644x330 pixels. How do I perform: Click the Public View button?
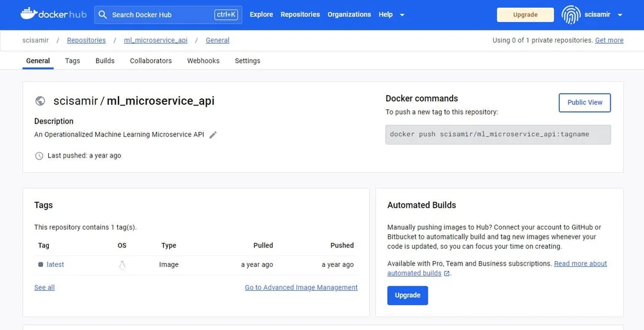coord(585,103)
